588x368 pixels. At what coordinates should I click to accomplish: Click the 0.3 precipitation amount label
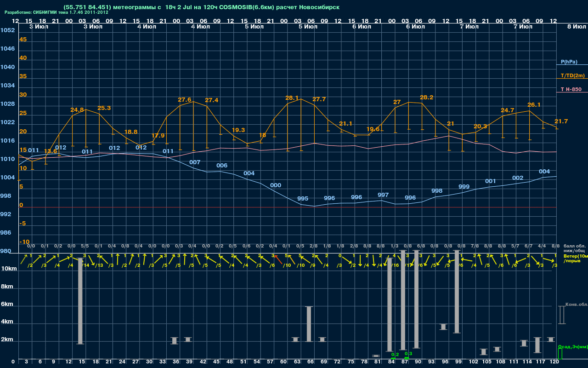tap(408, 353)
